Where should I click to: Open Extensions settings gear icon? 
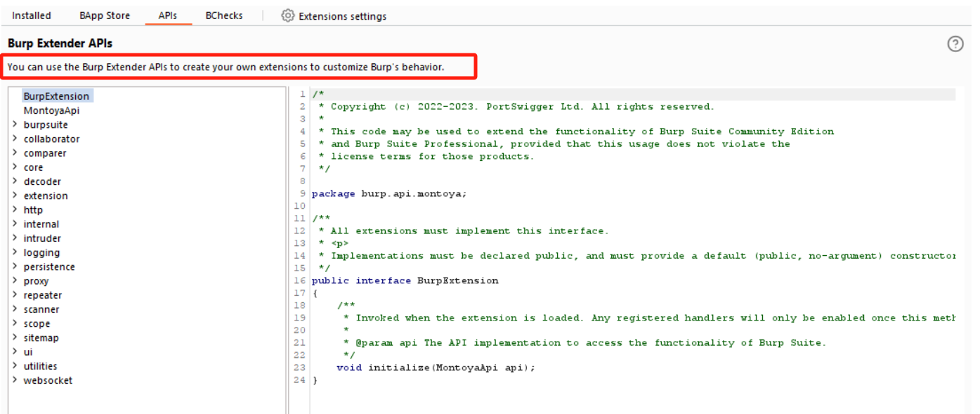click(x=287, y=15)
